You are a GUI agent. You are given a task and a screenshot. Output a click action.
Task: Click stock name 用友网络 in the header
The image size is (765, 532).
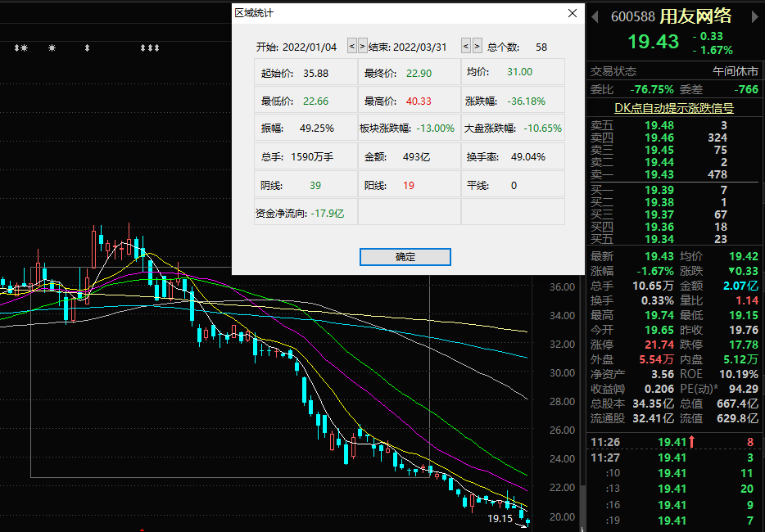coord(695,16)
